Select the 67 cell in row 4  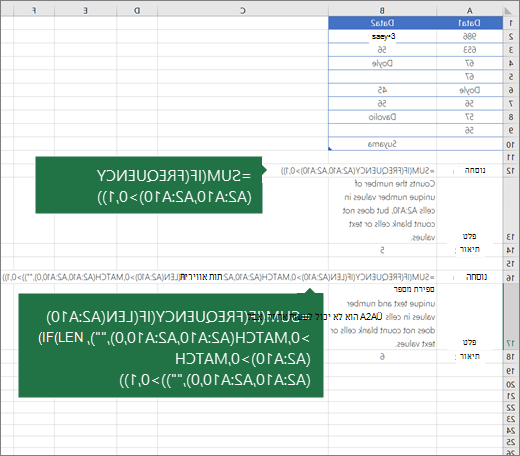(x=469, y=63)
